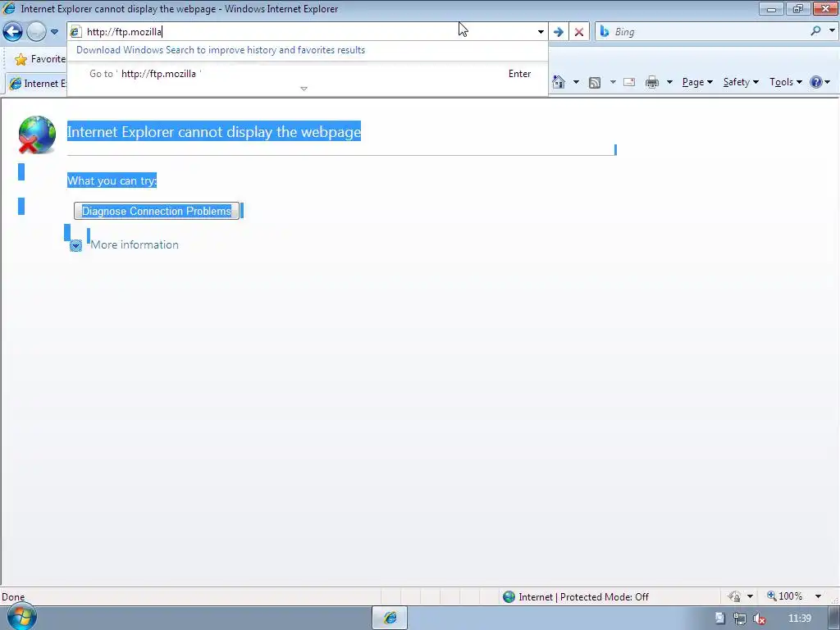Open the feeds dropdown arrow
This screenshot has width=840, height=630.
tap(613, 82)
